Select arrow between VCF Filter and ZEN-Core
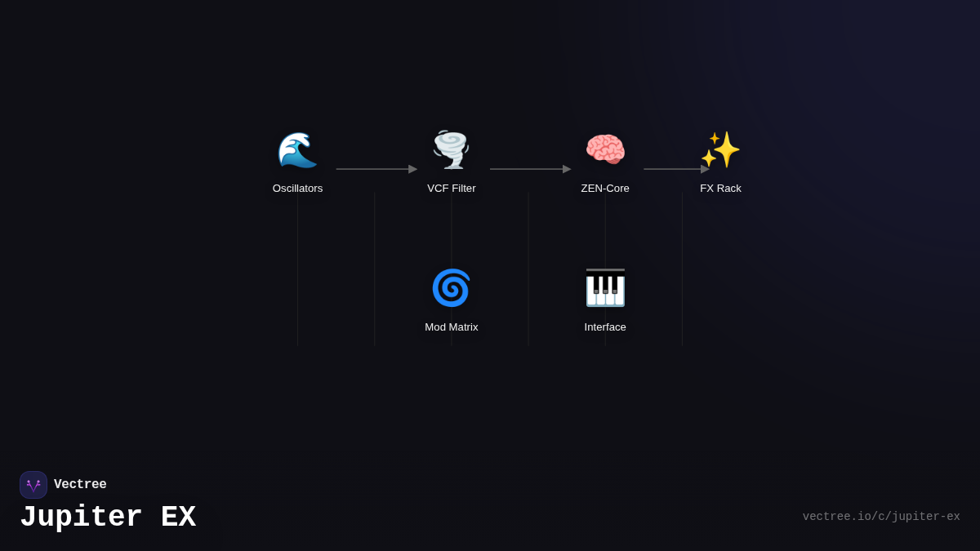 (x=529, y=169)
